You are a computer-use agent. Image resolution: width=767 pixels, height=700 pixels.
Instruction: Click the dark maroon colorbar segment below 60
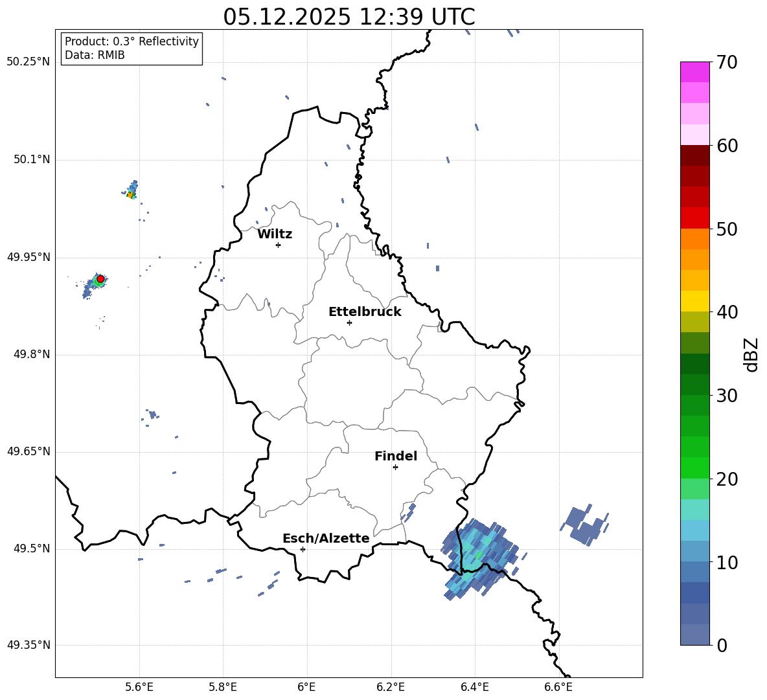694,155
